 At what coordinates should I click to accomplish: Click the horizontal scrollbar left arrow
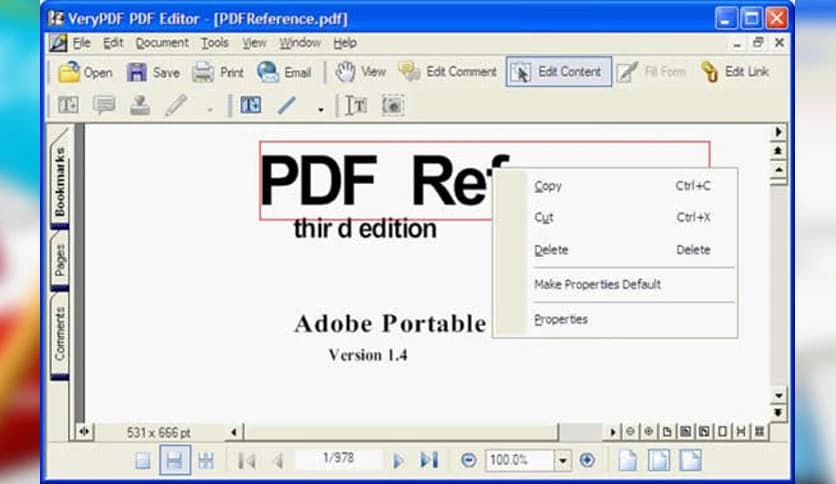(x=234, y=432)
